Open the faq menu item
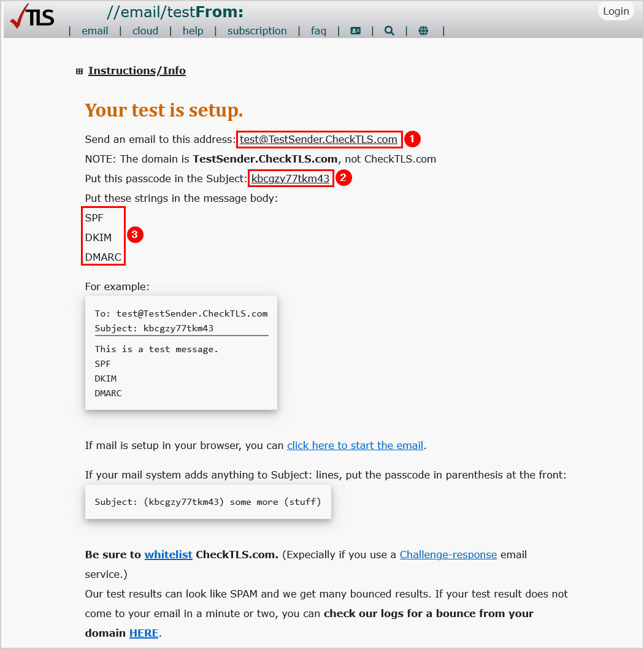Image resolution: width=644 pixels, height=649 pixels. [x=318, y=31]
